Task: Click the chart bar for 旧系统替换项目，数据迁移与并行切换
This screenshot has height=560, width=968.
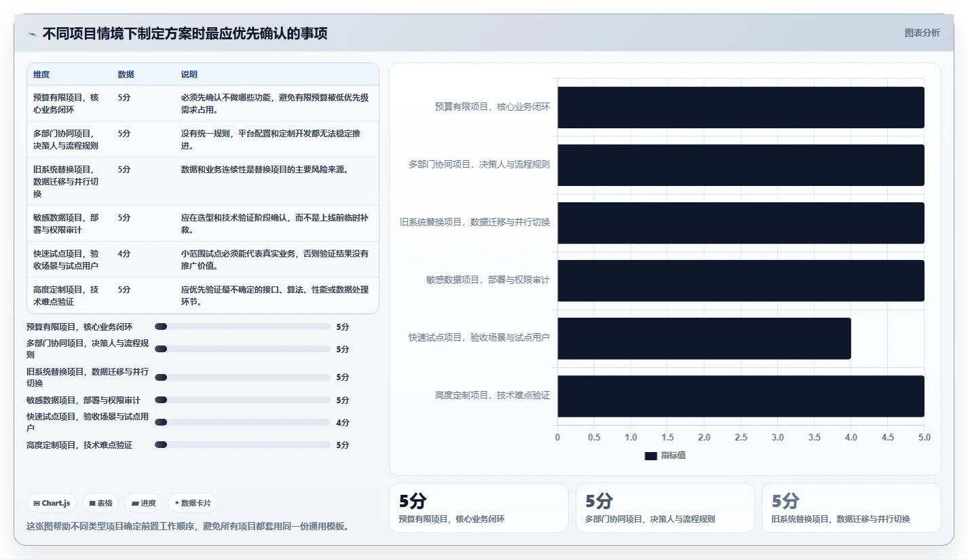Action: [741, 223]
